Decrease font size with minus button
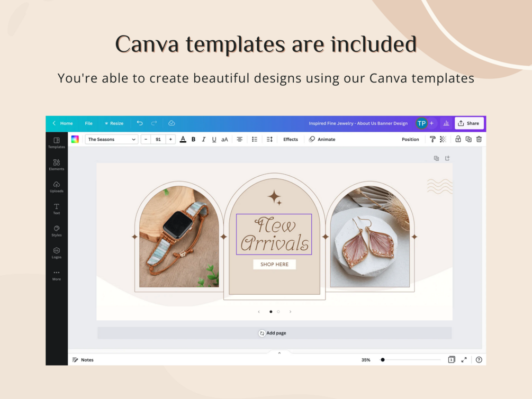This screenshot has width=532, height=399. pyautogui.click(x=146, y=139)
